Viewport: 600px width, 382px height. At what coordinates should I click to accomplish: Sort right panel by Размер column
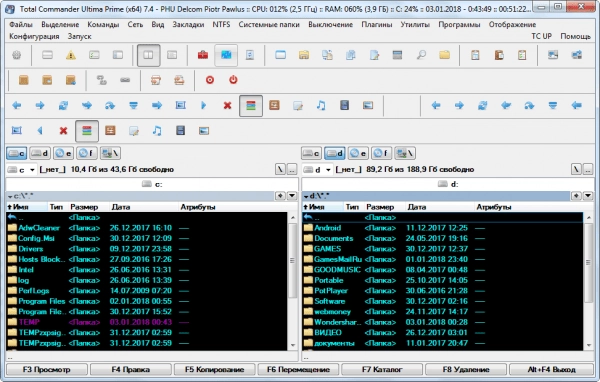click(385, 207)
